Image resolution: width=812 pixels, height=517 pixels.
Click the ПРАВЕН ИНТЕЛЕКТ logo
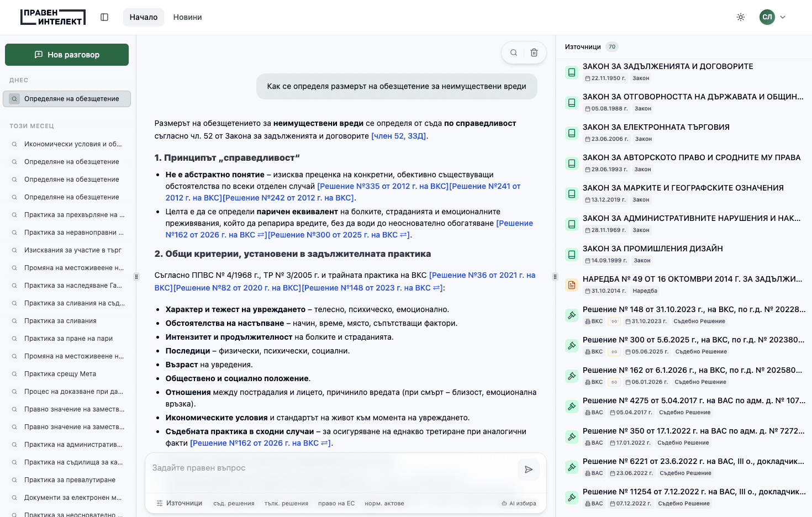click(x=53, y=17)
